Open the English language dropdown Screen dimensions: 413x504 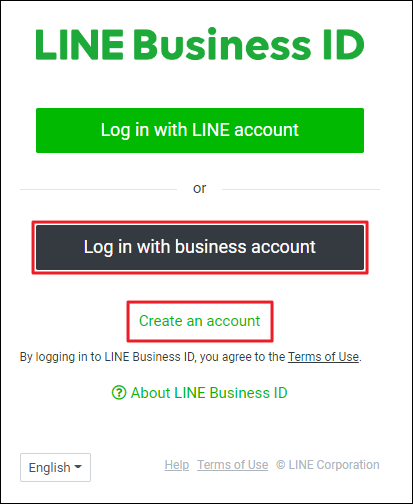(55, 467)
